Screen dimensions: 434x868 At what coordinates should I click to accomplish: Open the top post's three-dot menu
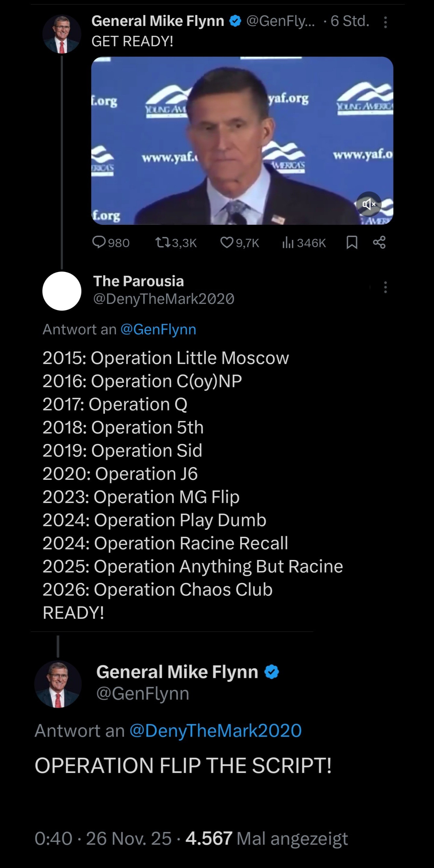pos(386,22)
